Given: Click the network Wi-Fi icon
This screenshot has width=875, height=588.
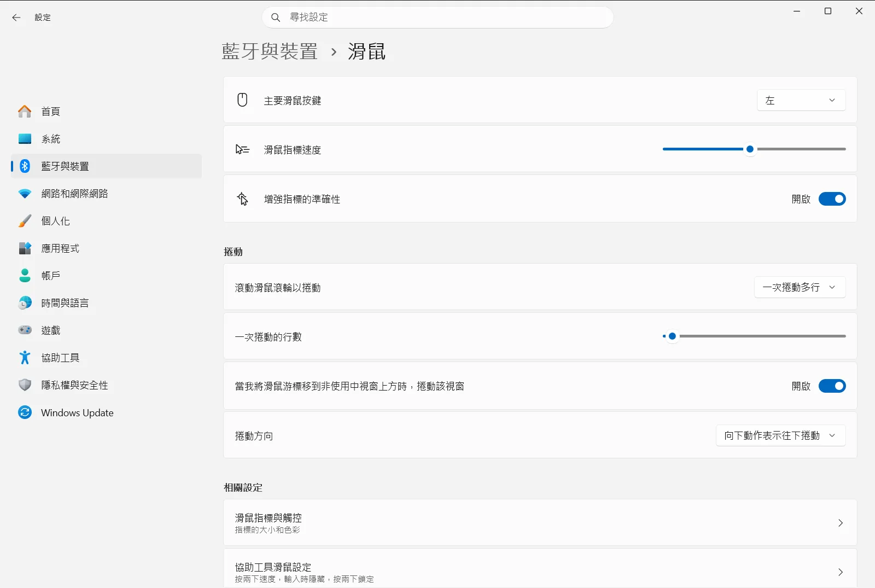Looking at the screenshot, I should 25,194.
